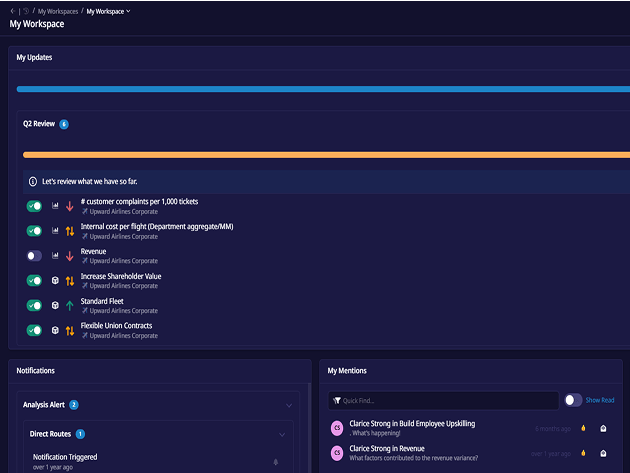Open the Standard Fleet item
Viewport: 630px width, 473px height.
(x=102, y=301)
